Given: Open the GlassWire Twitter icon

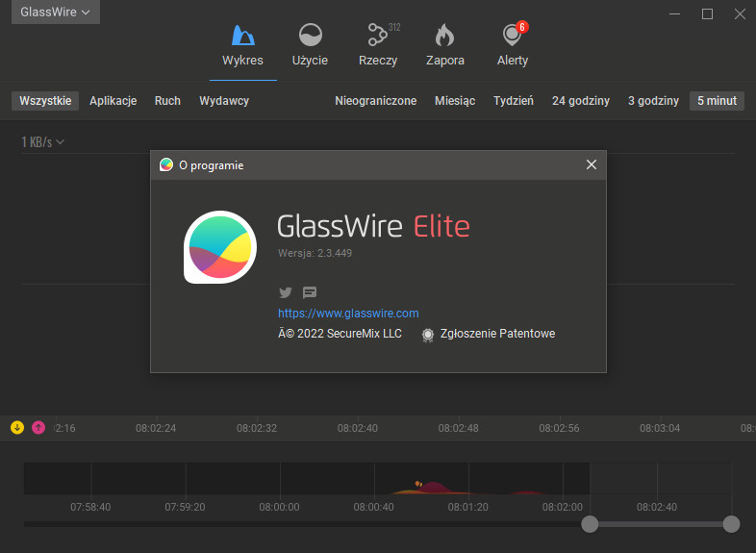Looking at the screenshot, I should (286, 292).
